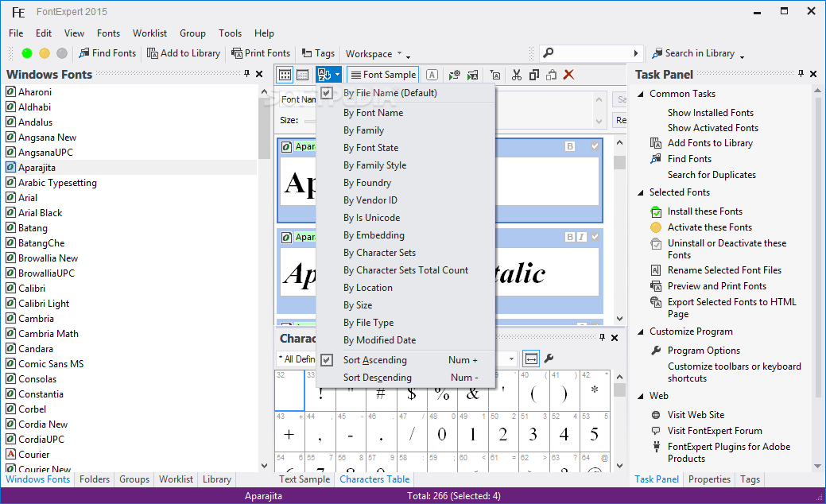Switch to the Folders tab
826x504 pixels.
click(x=95, y=479)
